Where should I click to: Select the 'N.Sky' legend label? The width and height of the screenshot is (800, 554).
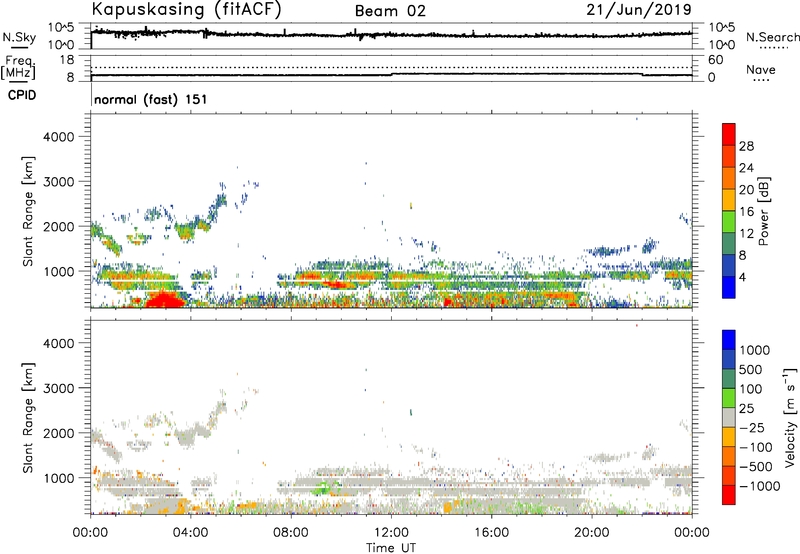click(19, 37)
